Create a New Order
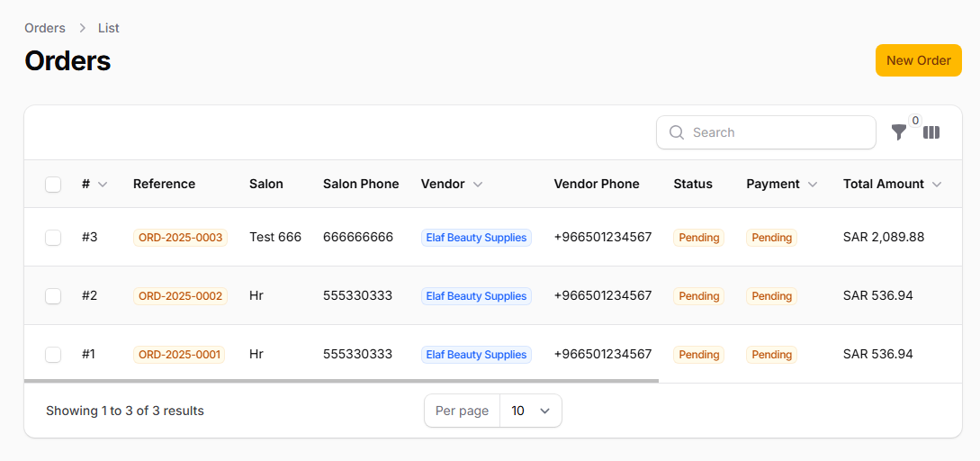The image size is (980, 461). pos(918,60)
